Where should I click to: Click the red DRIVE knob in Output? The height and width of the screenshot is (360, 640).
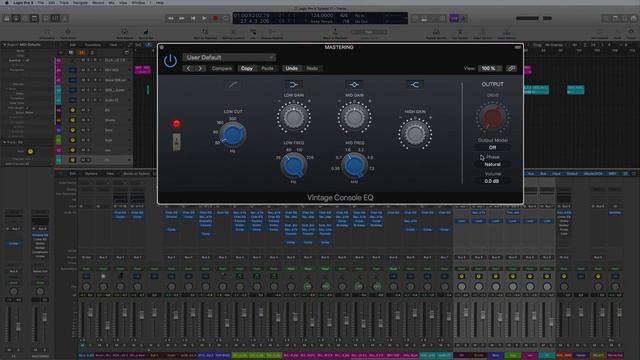click(x=493, y=117)
